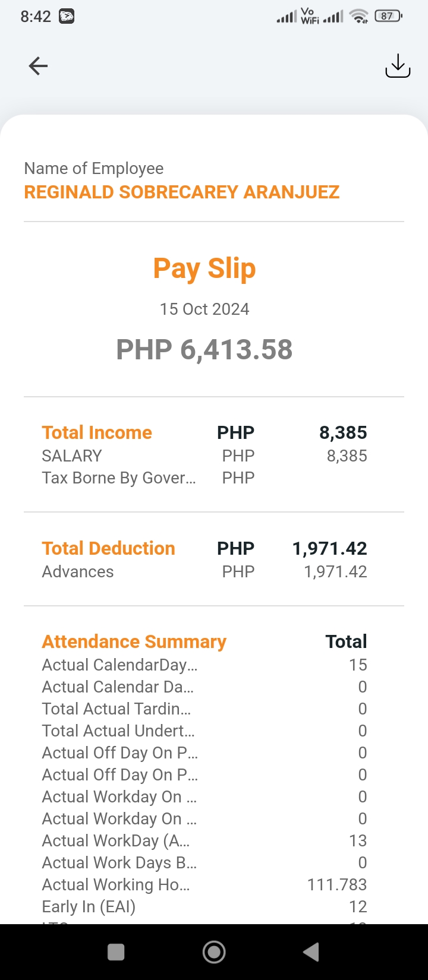Screen dimensions: 428x980
Task: Tap the Wi-Fi signal icon
Action: [x=358, y=17]
